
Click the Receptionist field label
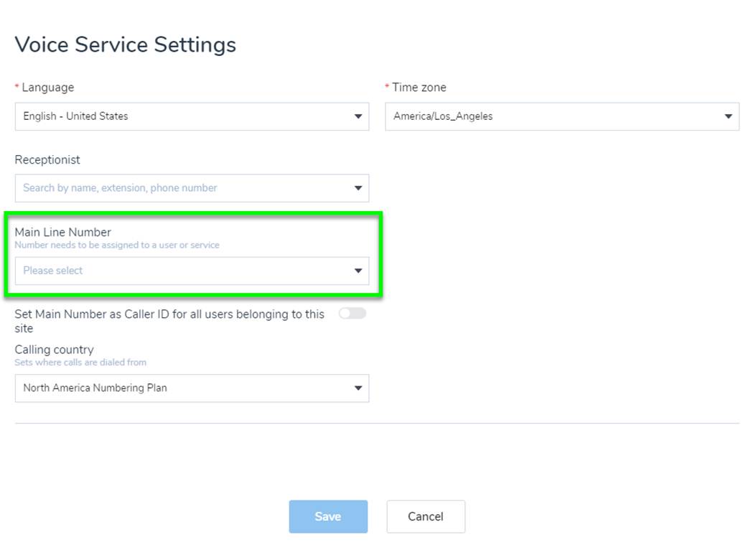pyautogui.click(x=47, y=160)
